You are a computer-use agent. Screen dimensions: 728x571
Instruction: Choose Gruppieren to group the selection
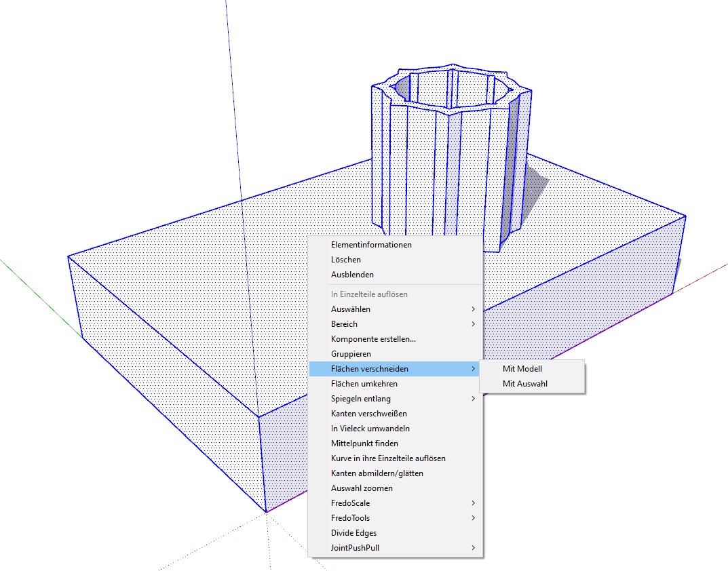click(x=351, y=354)
